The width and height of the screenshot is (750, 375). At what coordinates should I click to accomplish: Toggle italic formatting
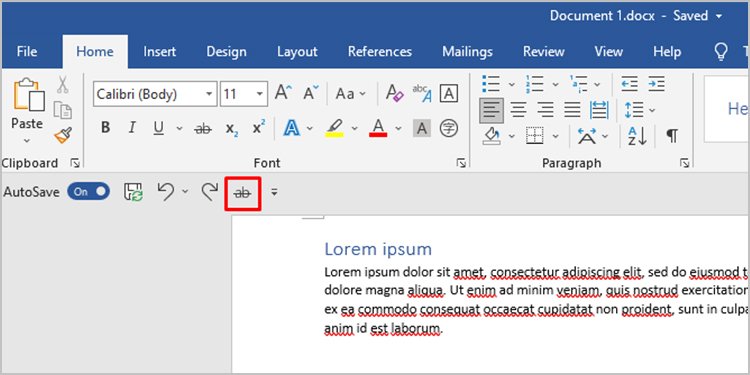tap(132, 128)
